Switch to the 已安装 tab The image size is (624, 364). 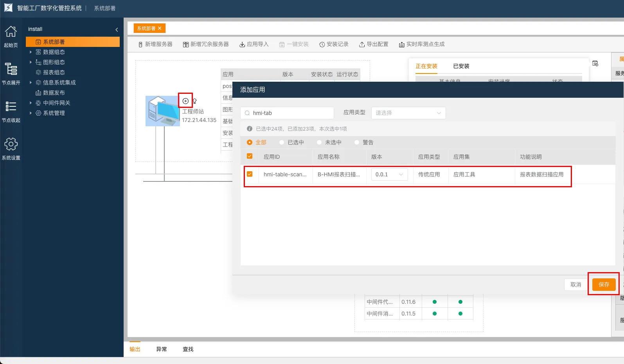coord(461,66)
